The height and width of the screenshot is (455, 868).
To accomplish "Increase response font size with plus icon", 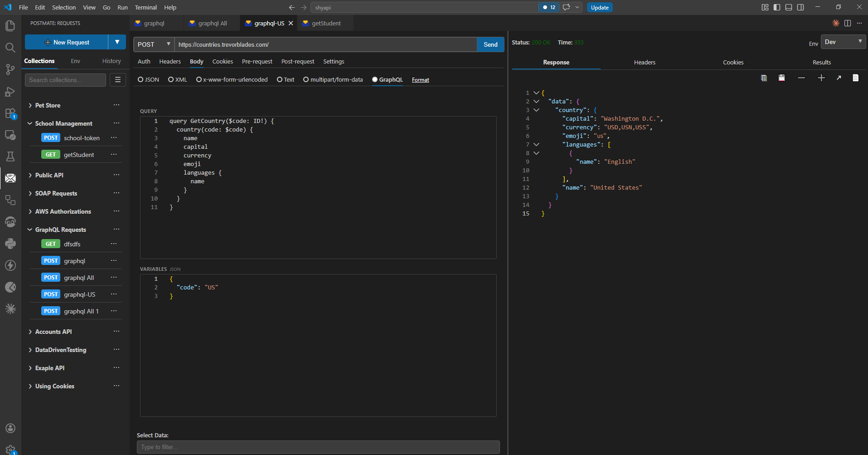I will click(821, 78).
